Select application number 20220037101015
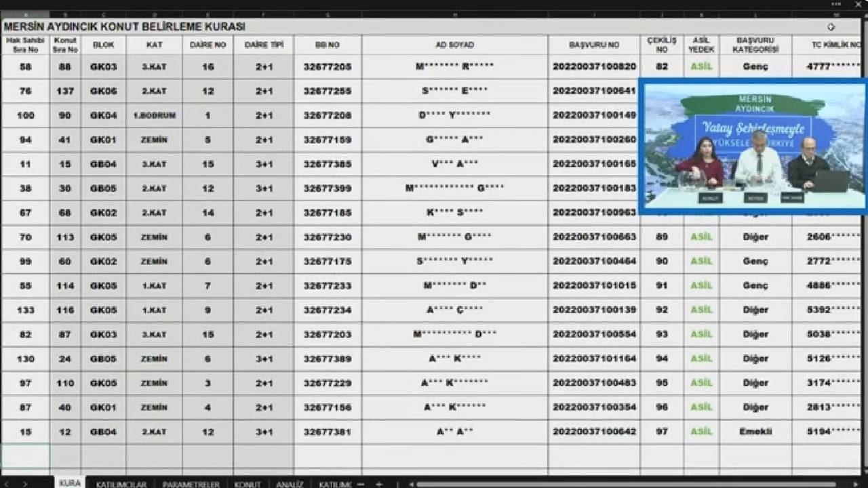The height and width of the screenshot is (488, 868). click(594, 286)
